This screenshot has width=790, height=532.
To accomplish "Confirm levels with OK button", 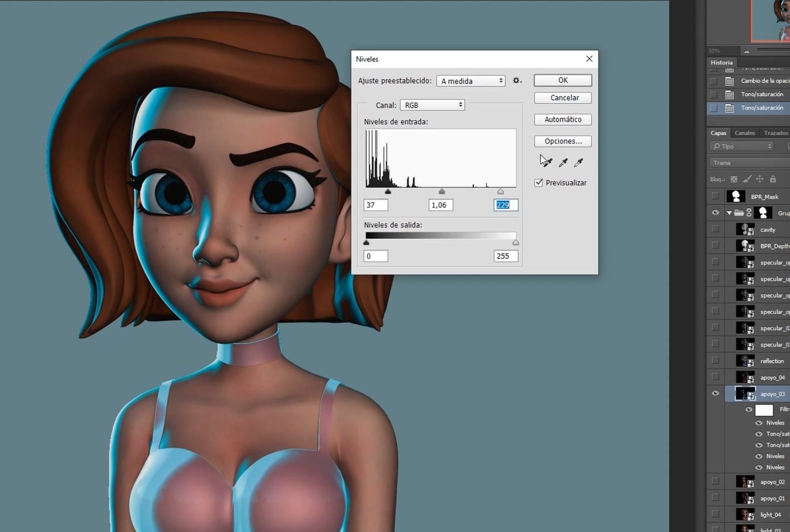I will pyautogui.click(x=563, y=80).
